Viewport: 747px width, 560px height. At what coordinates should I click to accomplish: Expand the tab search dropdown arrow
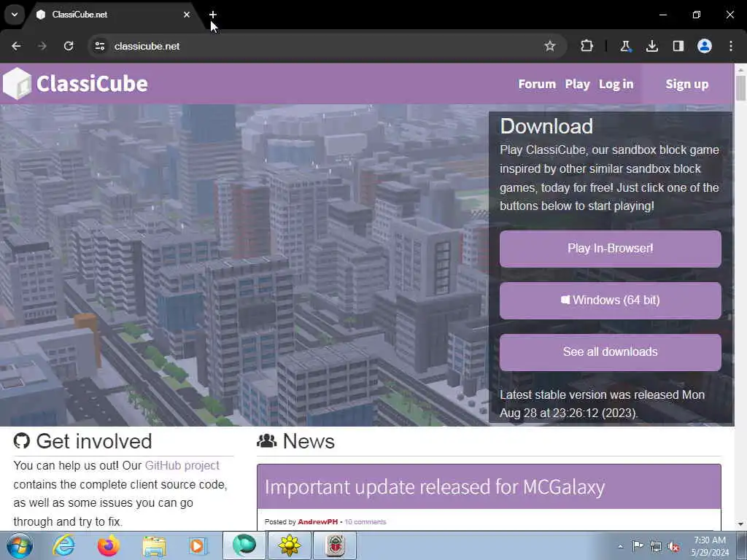[x=15, y=15]
